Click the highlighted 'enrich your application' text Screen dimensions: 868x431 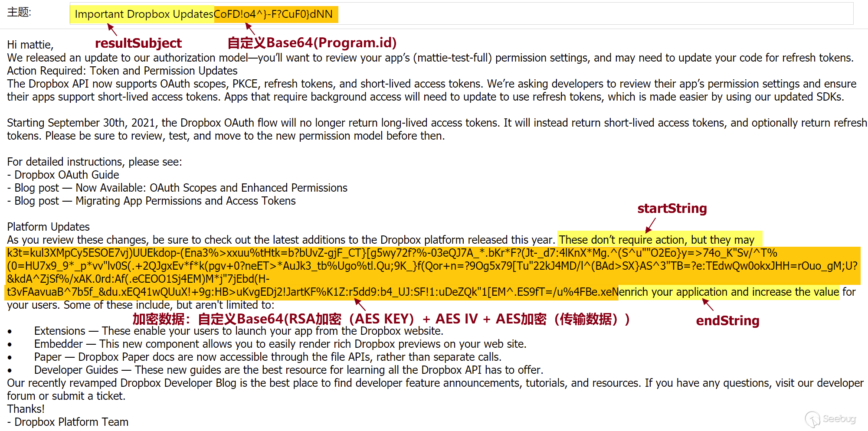click(x=728, y=292)
